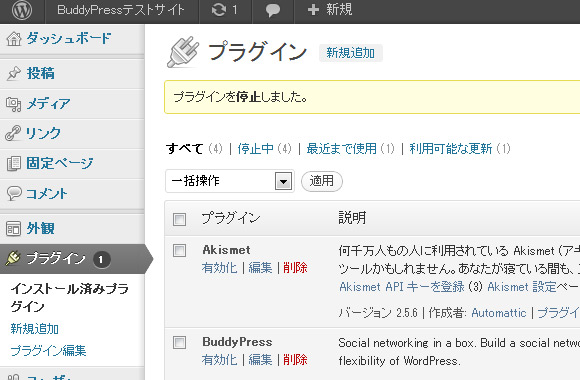Open 固定ページ in the sidebar
Image resolution: width=580 pixels, height=380 pixels.
60,163
